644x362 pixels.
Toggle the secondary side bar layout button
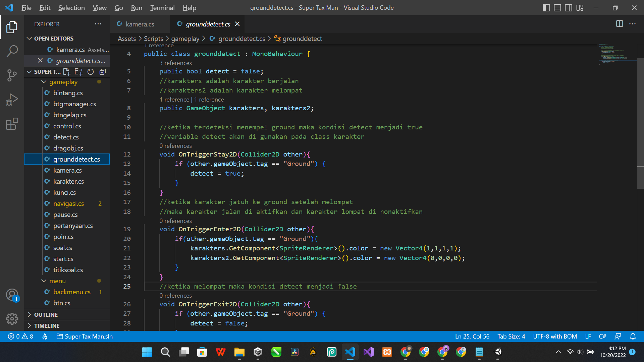click(x=569, y=8)
